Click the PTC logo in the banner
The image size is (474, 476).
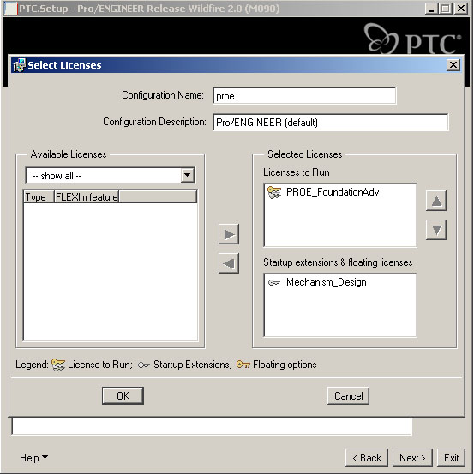412,39
